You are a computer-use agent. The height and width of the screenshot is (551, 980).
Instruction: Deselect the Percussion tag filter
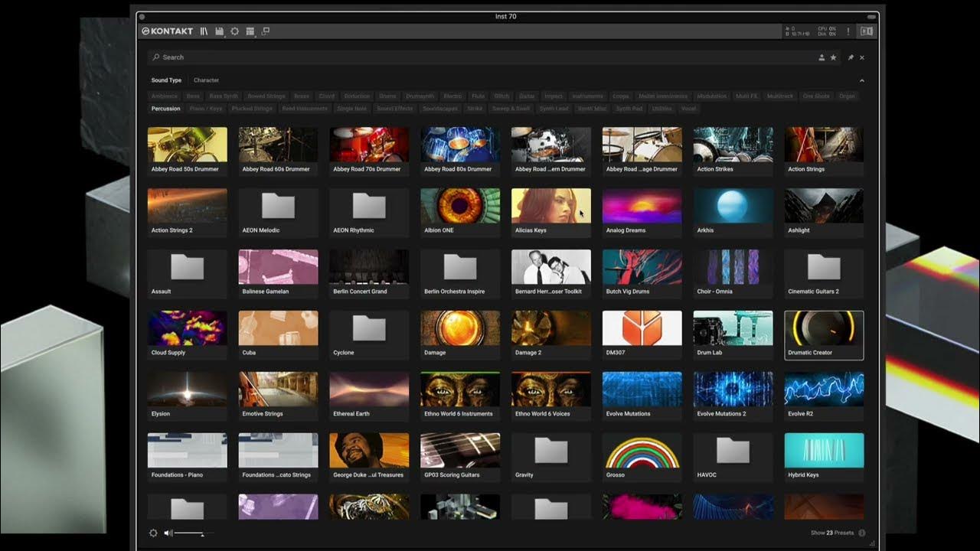166,109
